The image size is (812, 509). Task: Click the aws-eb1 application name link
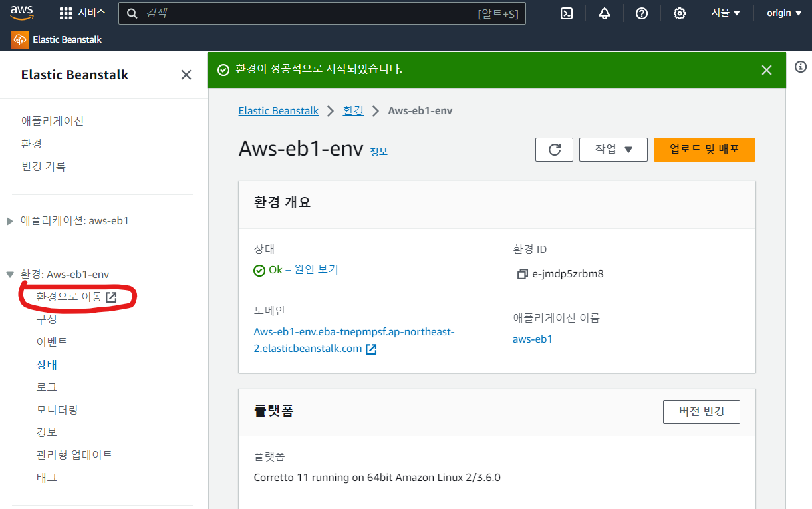tap(533, 339)
